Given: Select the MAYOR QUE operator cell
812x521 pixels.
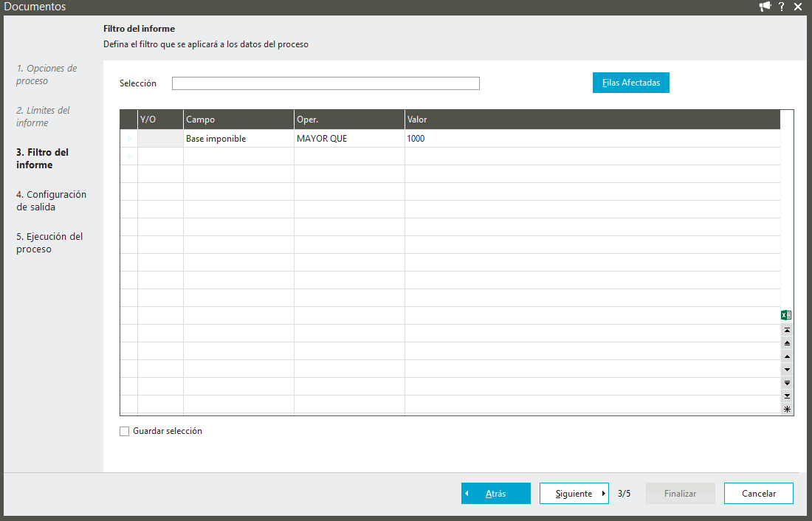Looking at the screenshot, I should click(x=350, y=138).
